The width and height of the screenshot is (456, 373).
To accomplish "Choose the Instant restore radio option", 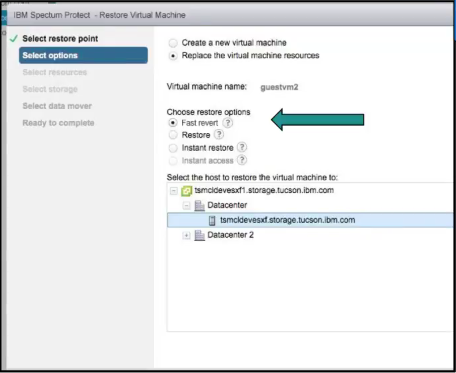I will coord(173,148).
